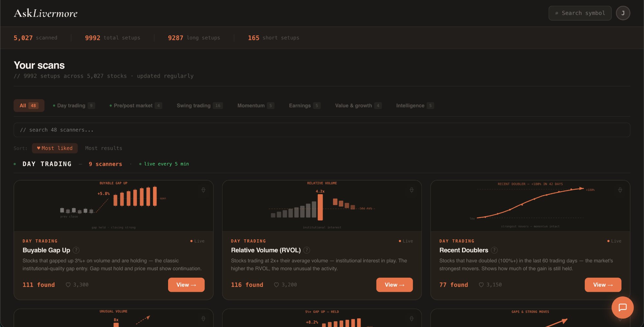Switch to the Day trading filter tab

tap(74, 105)
